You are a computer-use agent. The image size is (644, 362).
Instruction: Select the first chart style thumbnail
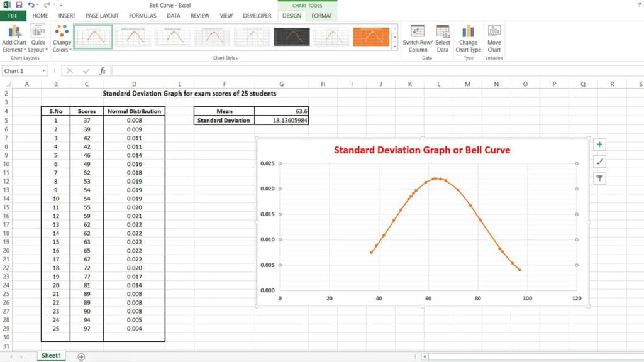92,38
